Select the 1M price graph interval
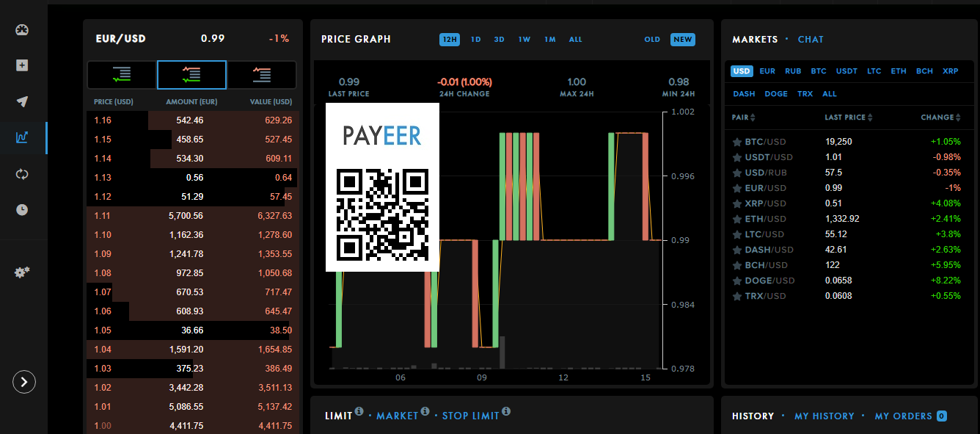Image resolution: width=980 pixels, height=434 pixels. coord(550,40)
